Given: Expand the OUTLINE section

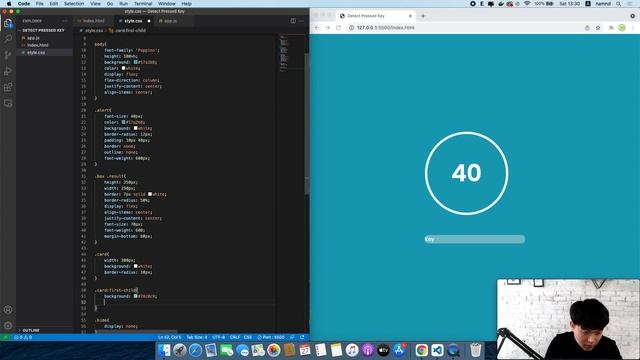Looking at the screenshot, I should [31, 330].
